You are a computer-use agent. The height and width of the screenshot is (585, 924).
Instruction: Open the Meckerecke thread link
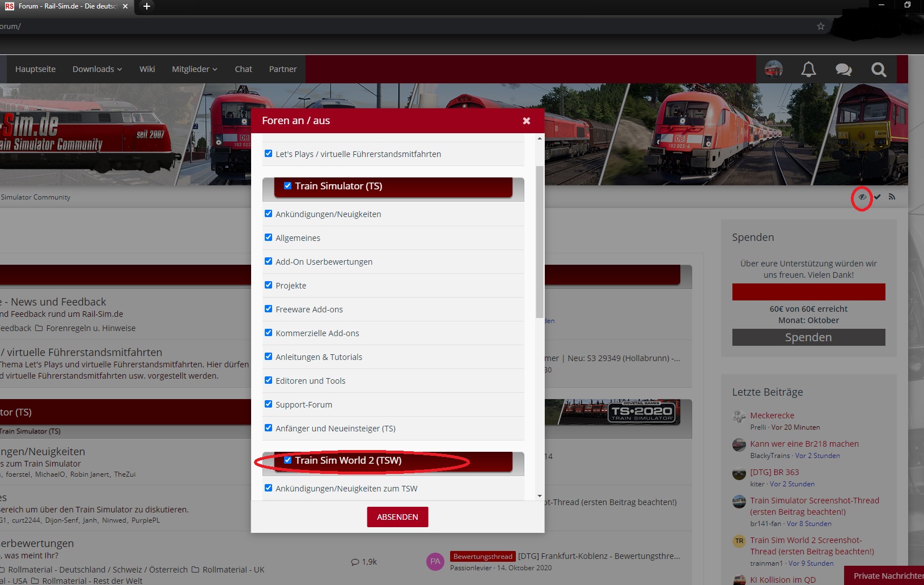click(x=772, y=416)
